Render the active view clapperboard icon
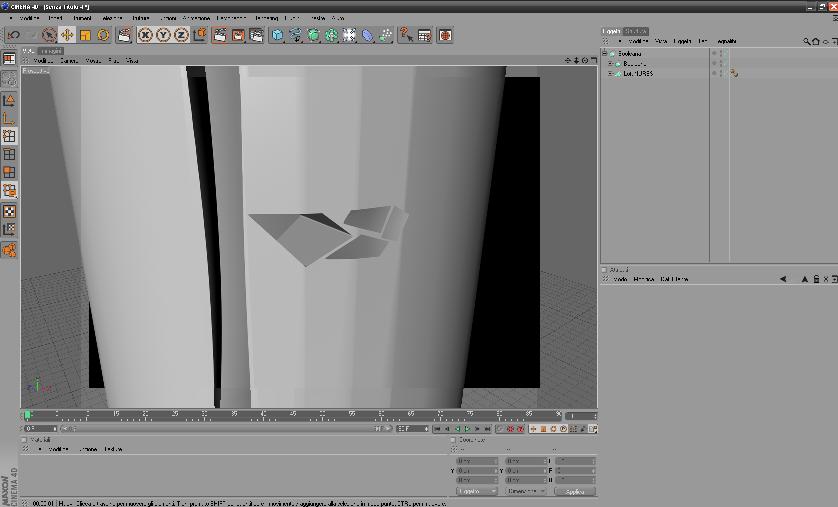This screenshot has width=838, height=507. pos(220,35)
